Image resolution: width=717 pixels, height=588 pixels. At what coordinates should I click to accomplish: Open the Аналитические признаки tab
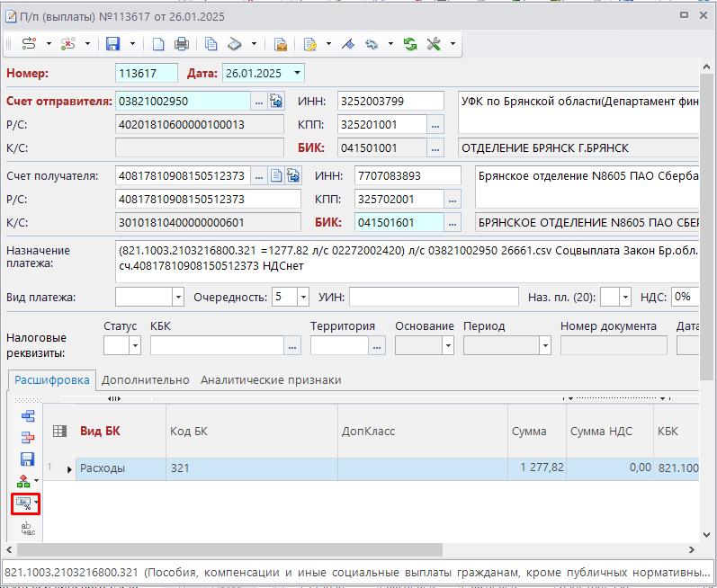(271, 380)
